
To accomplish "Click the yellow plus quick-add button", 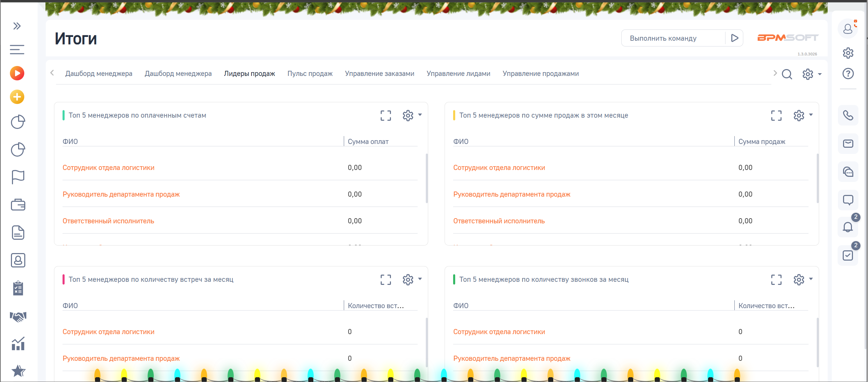I will click(x=17, y=97).
